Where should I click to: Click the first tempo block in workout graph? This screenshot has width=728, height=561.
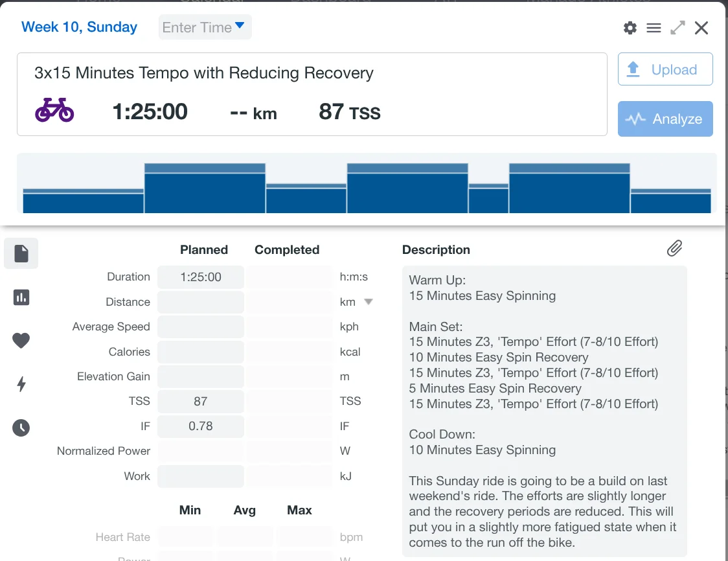pos(205,189)
